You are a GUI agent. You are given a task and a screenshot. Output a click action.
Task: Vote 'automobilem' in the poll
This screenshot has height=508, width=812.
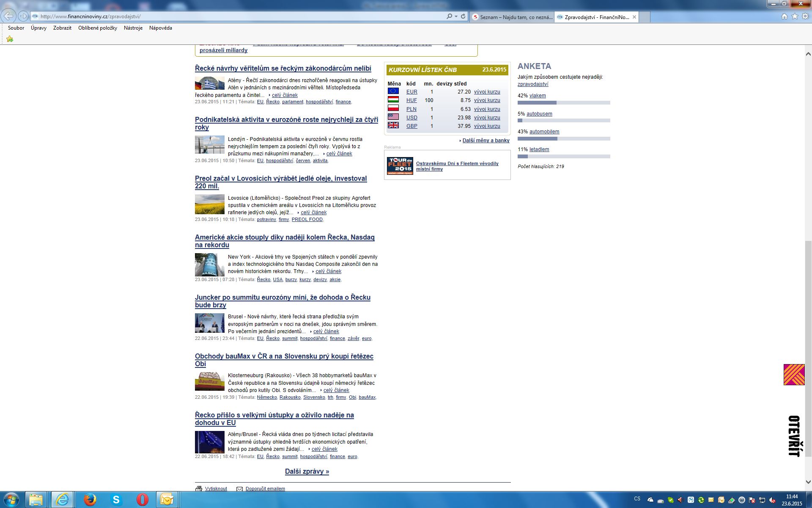(x=544, y=132)
